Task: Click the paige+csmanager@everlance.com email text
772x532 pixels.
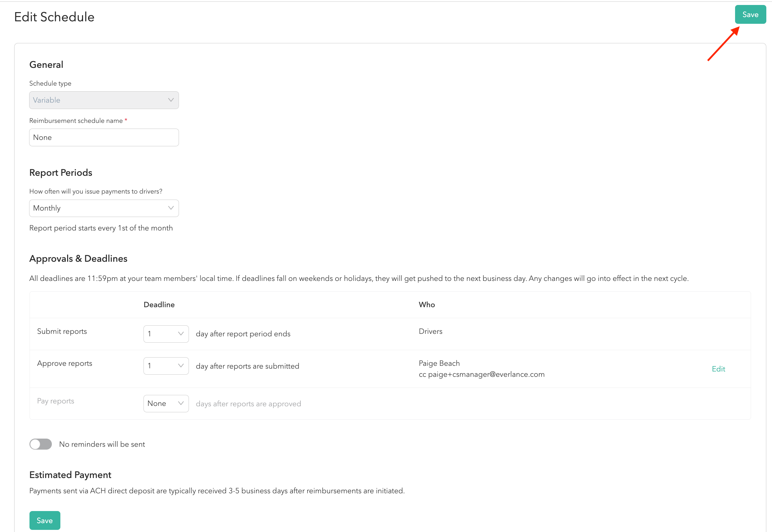Action: [486, 374]
